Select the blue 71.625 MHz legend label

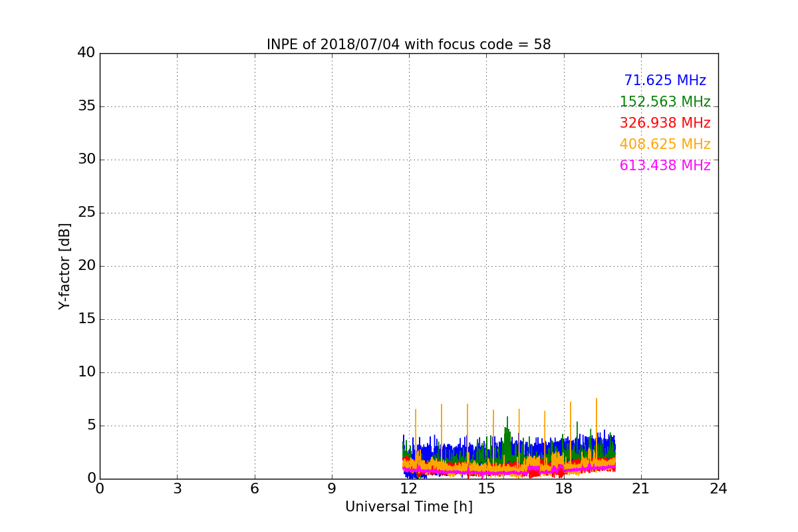tap(665, 80)
